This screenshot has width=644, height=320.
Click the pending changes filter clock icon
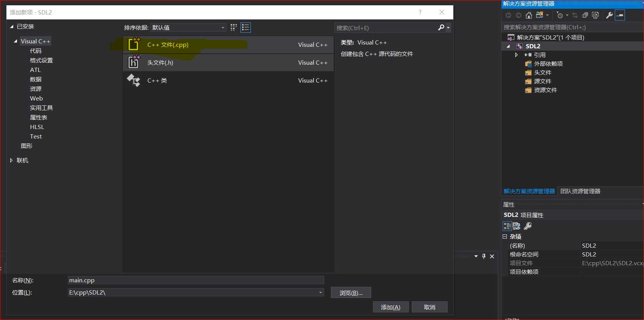click(560, 15)
